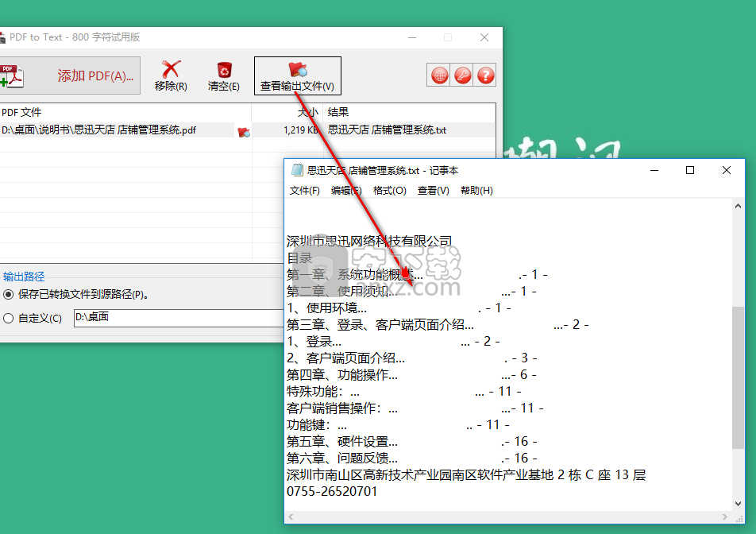Click the result cell 思迅天店 店铺管理系统.txt
The image size is (756, 534).
coord(388,130)
